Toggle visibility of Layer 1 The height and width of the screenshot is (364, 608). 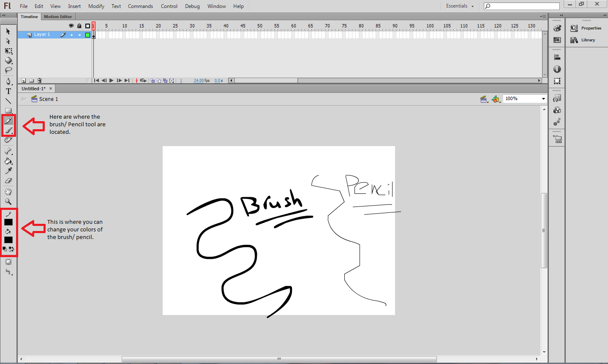(71, 34)
